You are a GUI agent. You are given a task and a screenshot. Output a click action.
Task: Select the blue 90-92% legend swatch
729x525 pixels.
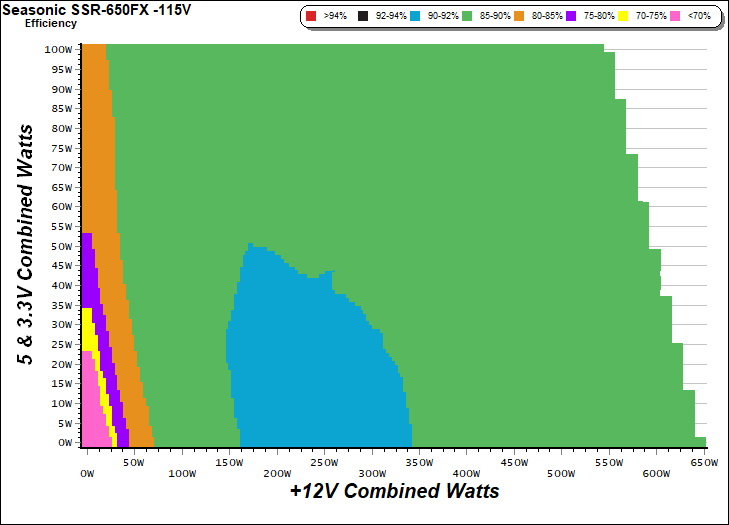[416, 17]
